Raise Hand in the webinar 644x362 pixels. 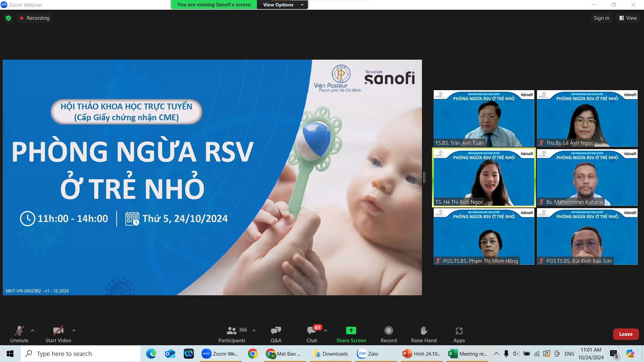423,334
